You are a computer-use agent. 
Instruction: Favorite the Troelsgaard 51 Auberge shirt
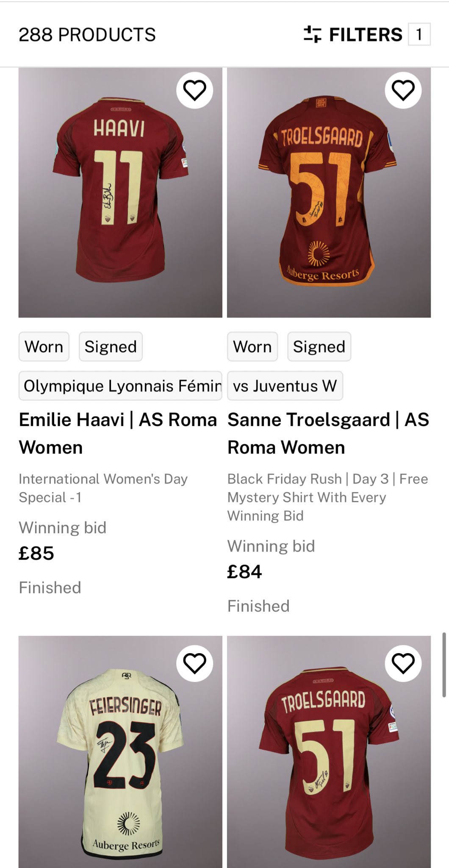(x=403, y=90)
